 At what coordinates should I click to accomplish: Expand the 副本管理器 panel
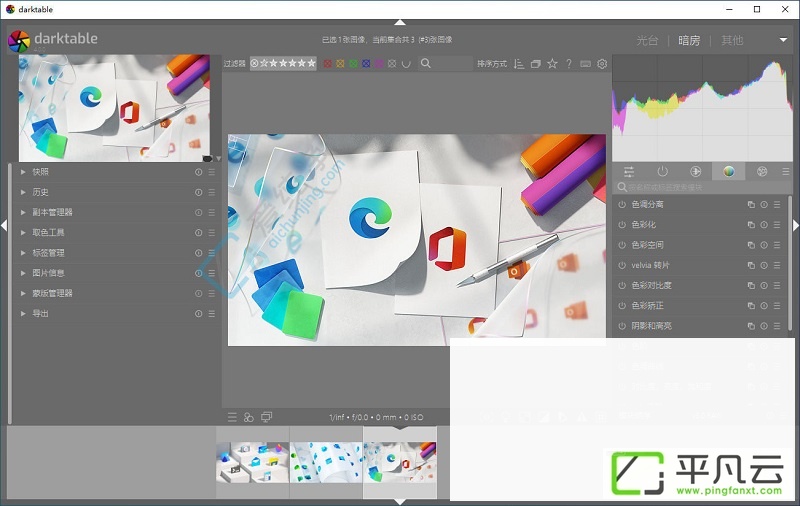pyautogui.click(x=23, y=212)
